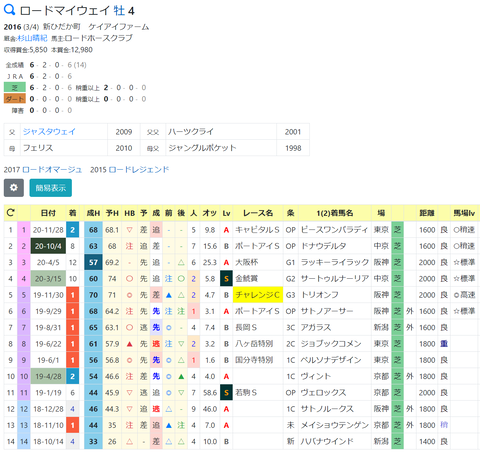Click winner name ヴェロックス
Screen dimensions: 480x454
pyautogui.click(x=323, y=393)
